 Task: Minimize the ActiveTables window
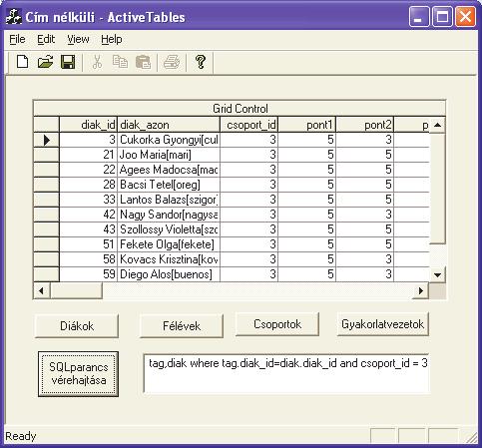(x=419, y=17)
